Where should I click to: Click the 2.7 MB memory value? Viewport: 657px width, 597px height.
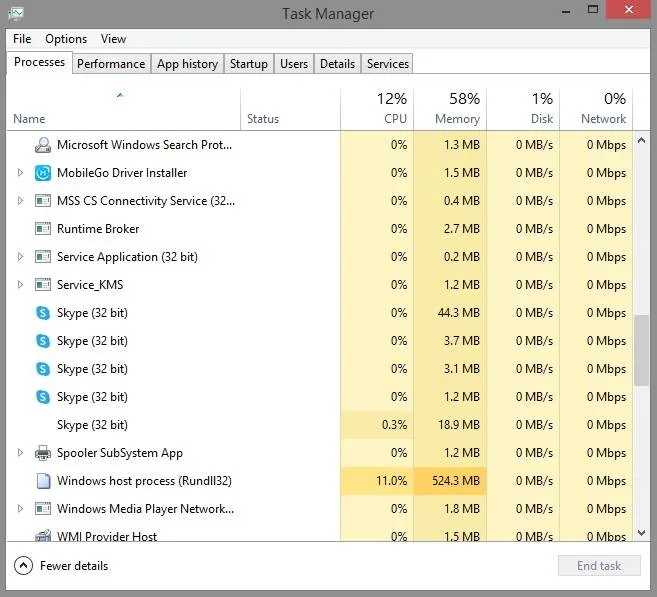[x=462, y=229]
